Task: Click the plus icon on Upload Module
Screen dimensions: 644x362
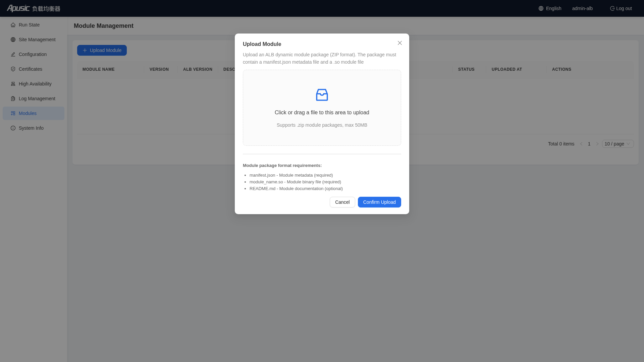Action: [x=85, y=50]
